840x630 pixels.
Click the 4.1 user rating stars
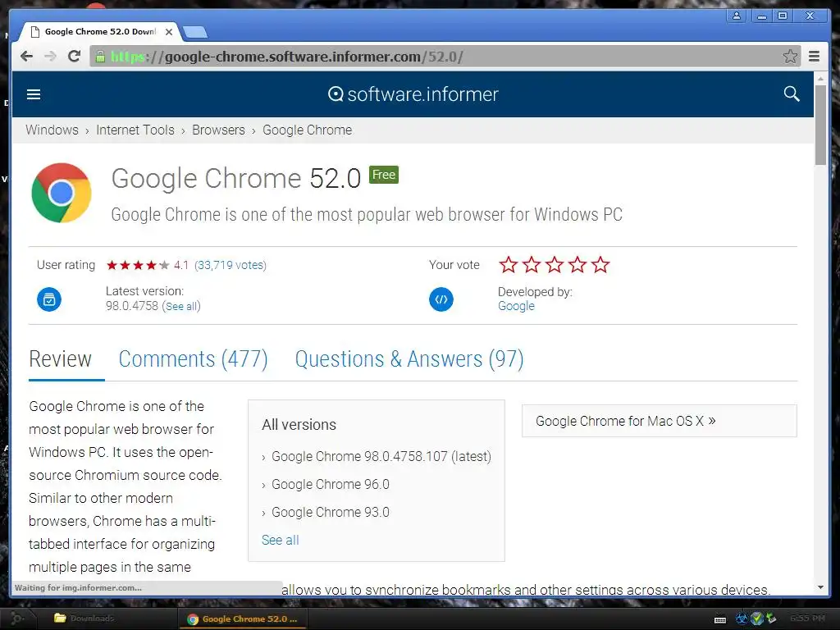(x=138, y=265)
